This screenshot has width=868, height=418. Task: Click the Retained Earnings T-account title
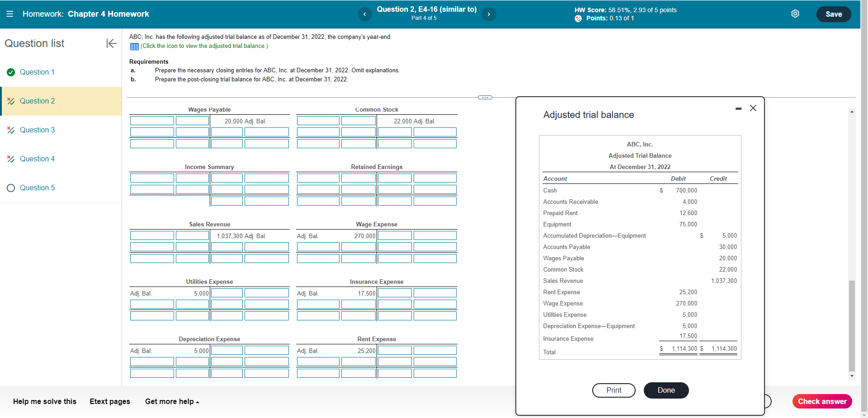(x=377, y=167)
